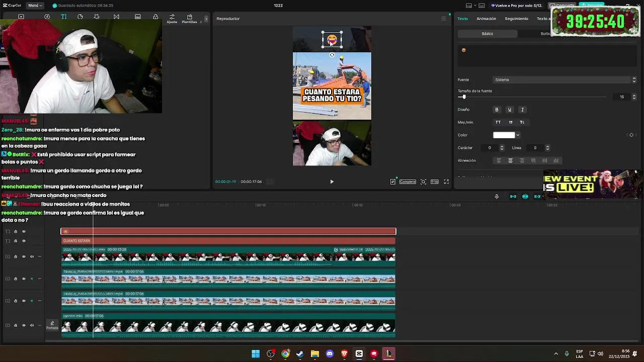Image resolution: width=644 pixels, height=362 pixels.
Task: Play the video preview
Action: click(332, 182)
